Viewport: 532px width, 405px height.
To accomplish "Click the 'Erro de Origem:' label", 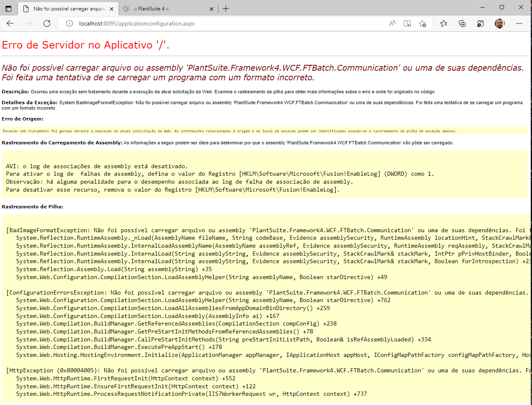I will click(x=23, y=119).
